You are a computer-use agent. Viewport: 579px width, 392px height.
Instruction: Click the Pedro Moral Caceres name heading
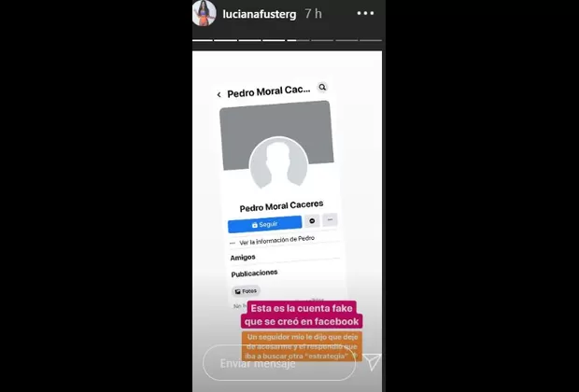(281, 206)
